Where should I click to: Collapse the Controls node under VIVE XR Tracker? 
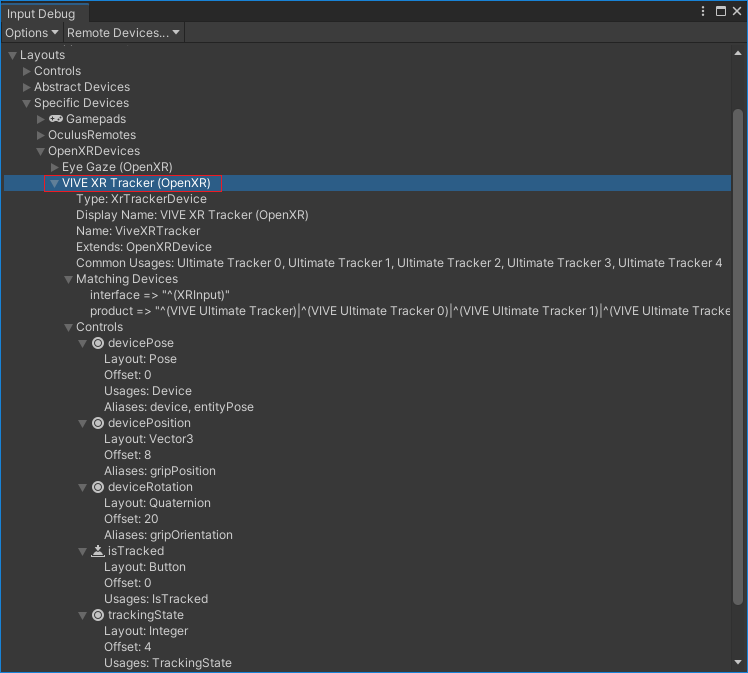(x=69, y=327)
